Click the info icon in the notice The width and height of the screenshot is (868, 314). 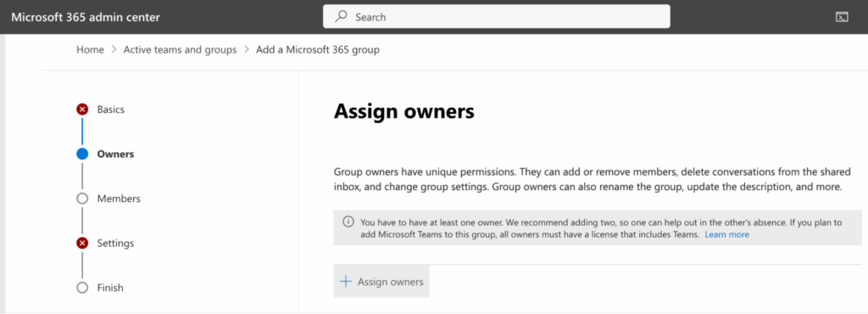(348, 222)
